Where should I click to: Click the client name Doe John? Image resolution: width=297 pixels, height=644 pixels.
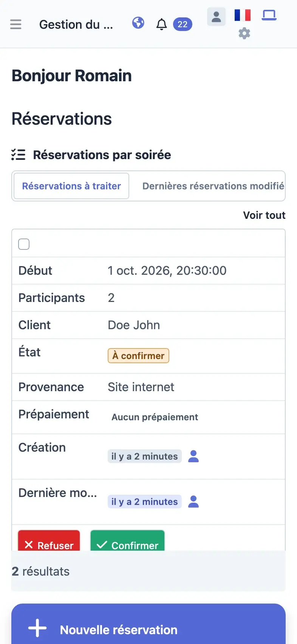point(134,325)
